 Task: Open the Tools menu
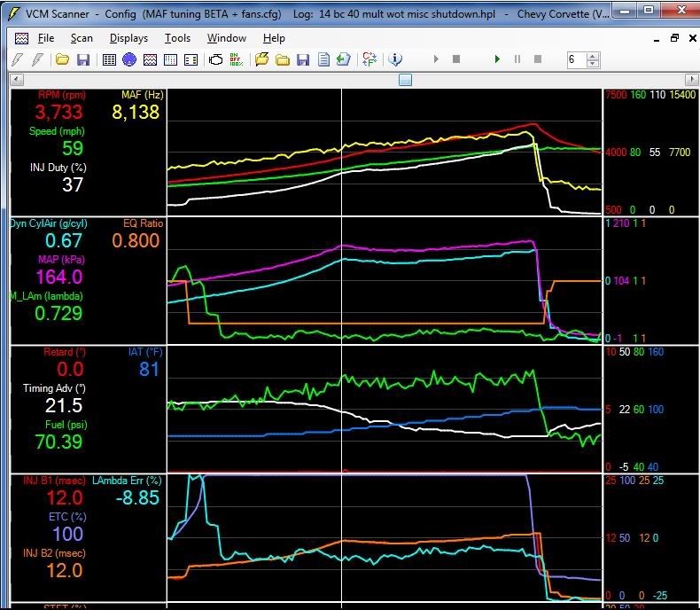click(x=178, y=38)
